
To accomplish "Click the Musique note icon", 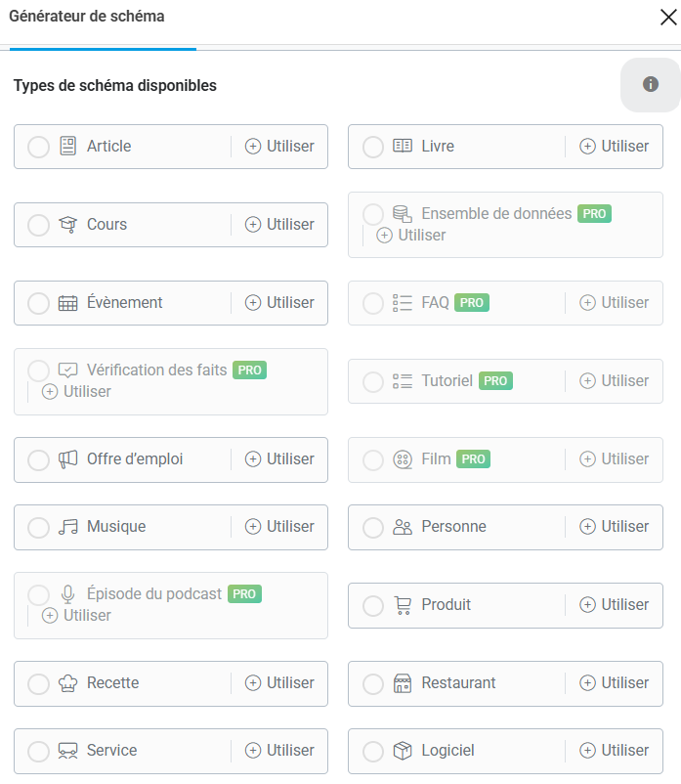I will 67,527.
